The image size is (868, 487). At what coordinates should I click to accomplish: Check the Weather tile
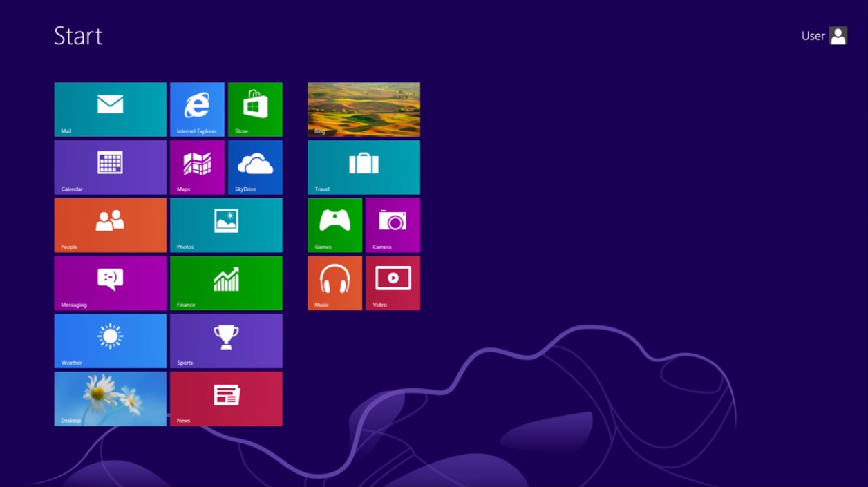click(110, 341)
